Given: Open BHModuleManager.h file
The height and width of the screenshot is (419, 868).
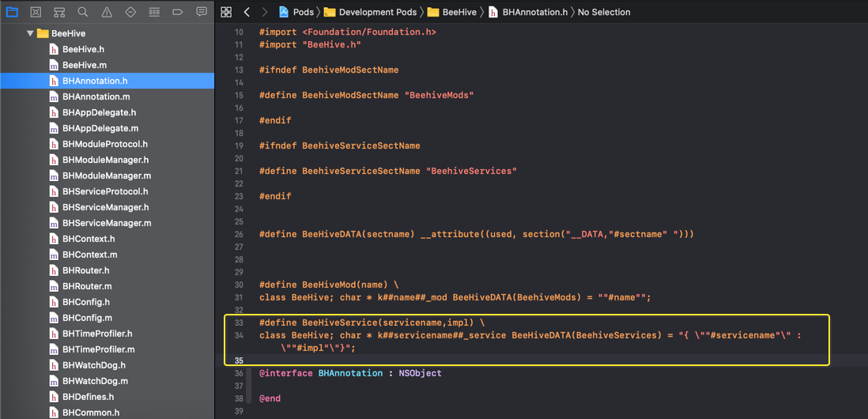Looking at the screenshot, I should tap(108, 160).
